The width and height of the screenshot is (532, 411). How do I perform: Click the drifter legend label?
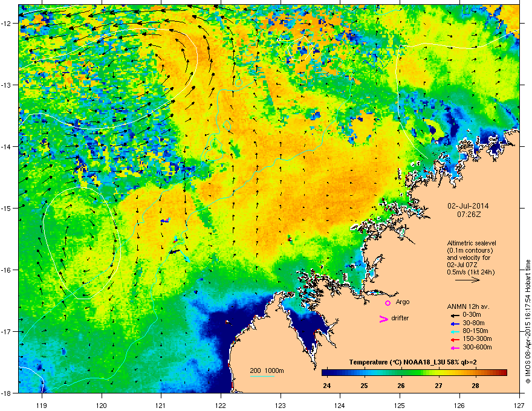point(400,318)
